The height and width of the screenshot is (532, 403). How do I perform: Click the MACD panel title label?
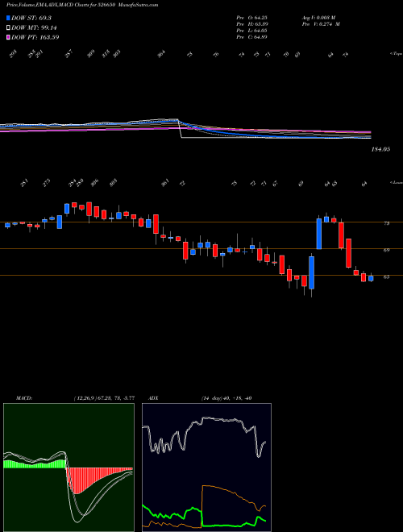[x=23, y=398]
